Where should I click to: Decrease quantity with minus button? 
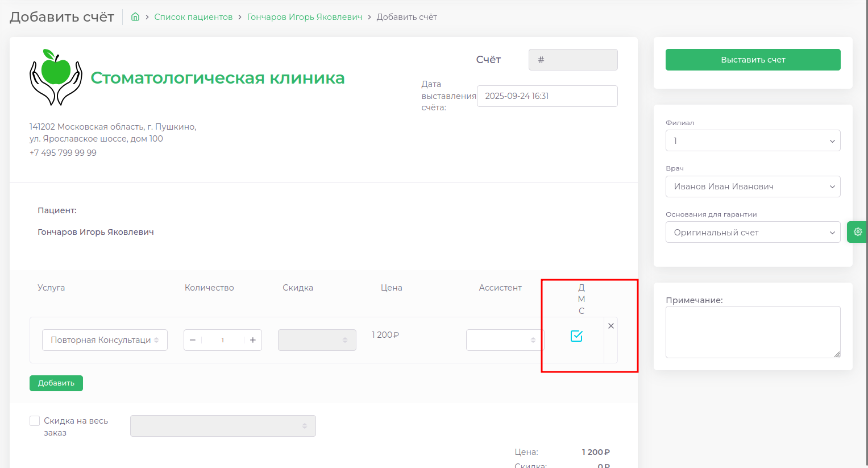coord(193,340)
